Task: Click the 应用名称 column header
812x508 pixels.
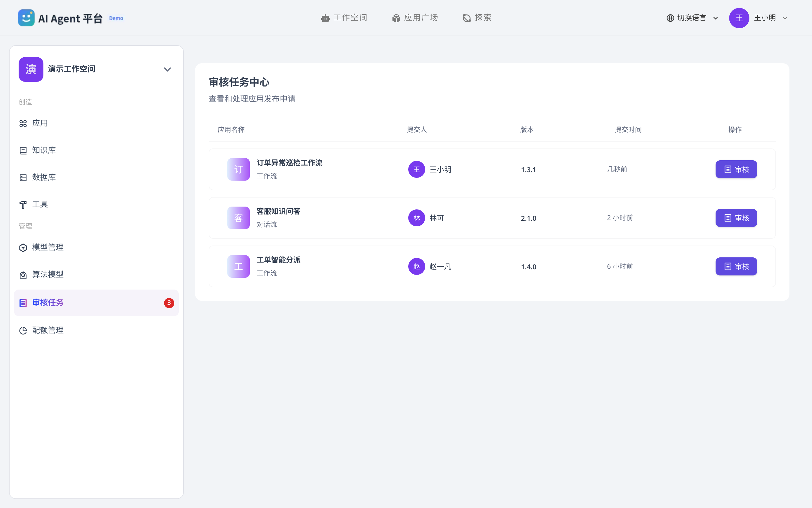Action: tap(231, 130)
